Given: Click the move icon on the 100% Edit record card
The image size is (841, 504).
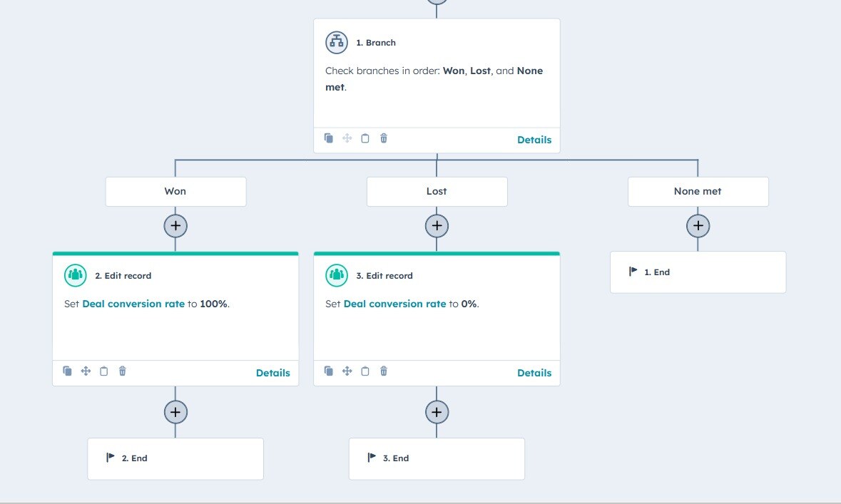Looking at the screenshot, I should (x=86, y=371).
